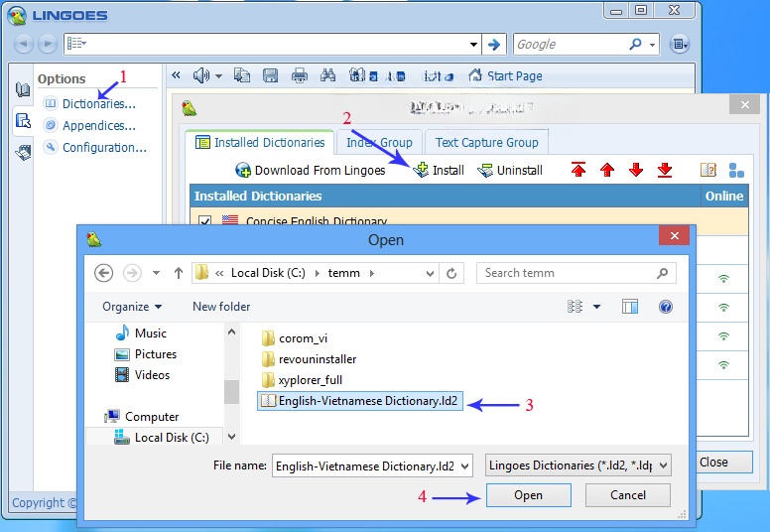Viewport: 770px width, 532px height.
Task: Expand the File name combo box
Action: tap(464, 466)
